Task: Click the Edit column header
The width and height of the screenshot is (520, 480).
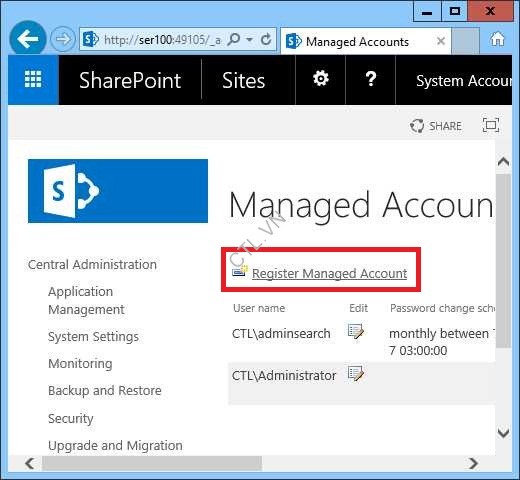Action: [x=358, y=308]
